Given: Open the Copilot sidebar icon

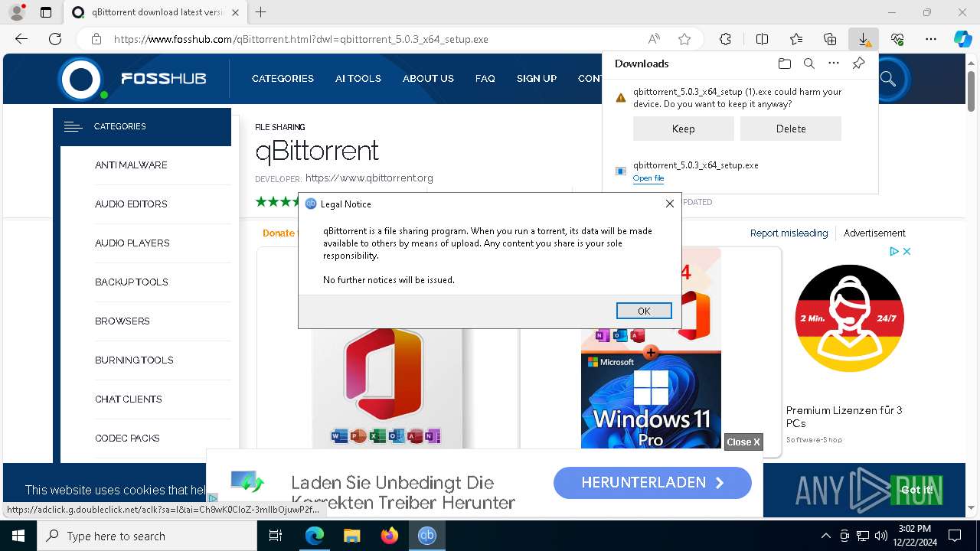Looking at the screenshot, I should (x=963, y=39).
